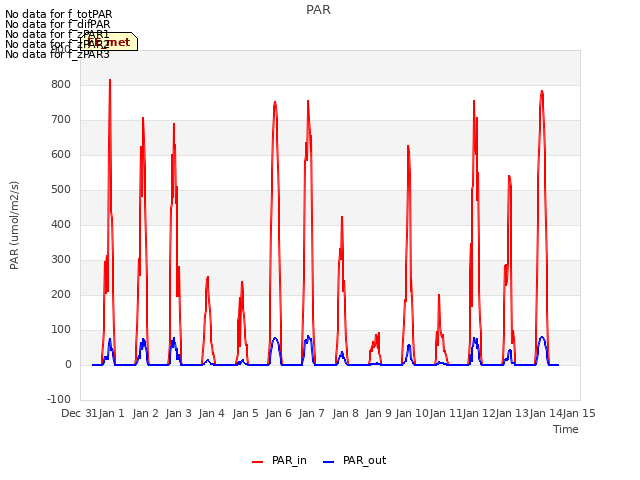640x480 pixels.
Task: Click the blue PAR_out peak on Jan 7
Action: pos(308,337)
